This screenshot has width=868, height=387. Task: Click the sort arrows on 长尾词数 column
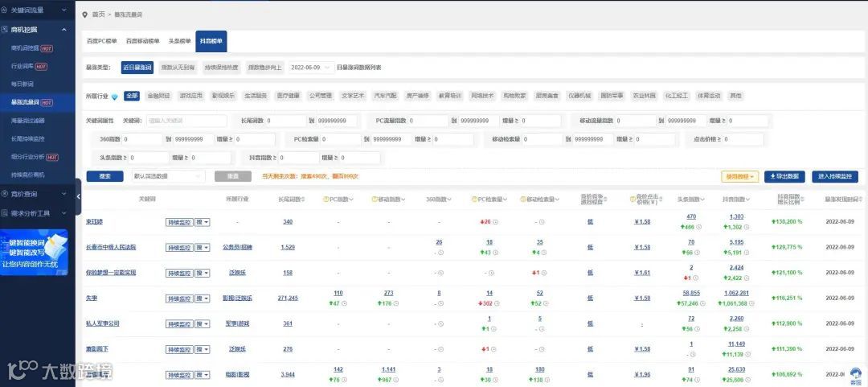tap(302, 199)
